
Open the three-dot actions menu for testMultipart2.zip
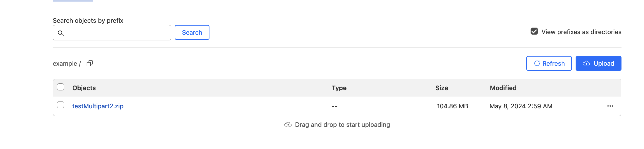click(x=610, y=106)
